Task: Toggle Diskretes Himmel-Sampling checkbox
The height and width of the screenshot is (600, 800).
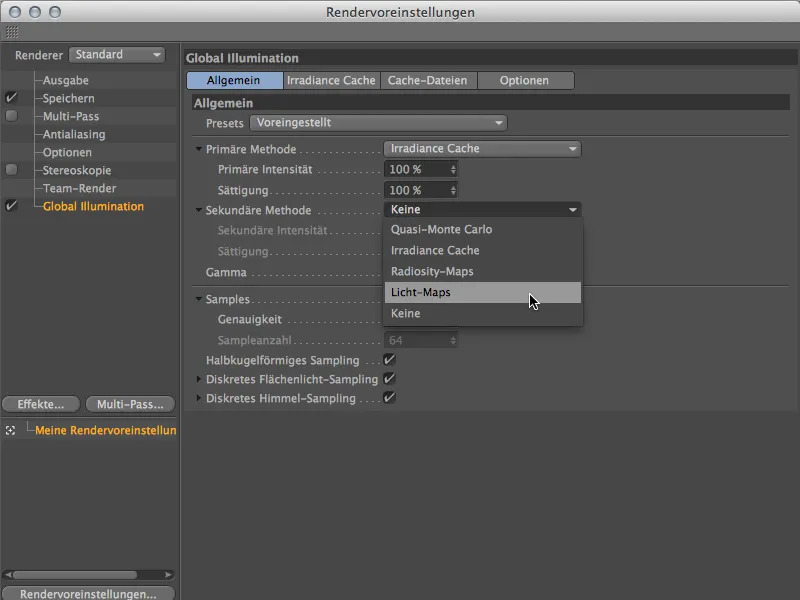Action: (389, 397)
